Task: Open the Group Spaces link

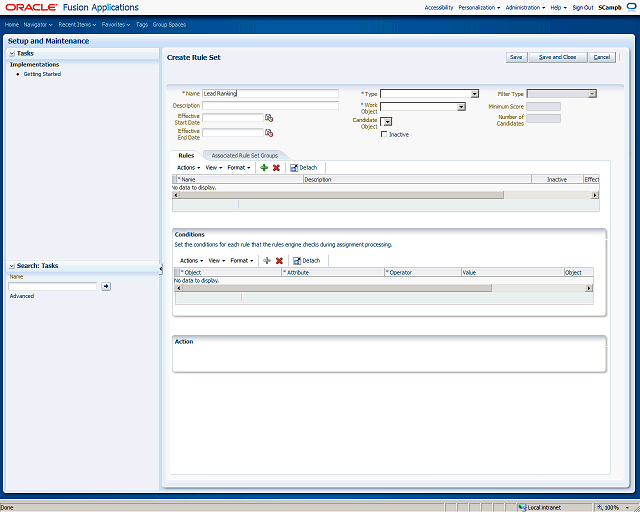Action: tap(169, 24)
